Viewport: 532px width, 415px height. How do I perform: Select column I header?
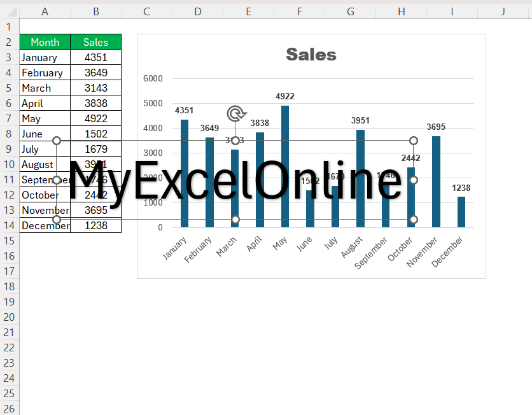[452, 11]
